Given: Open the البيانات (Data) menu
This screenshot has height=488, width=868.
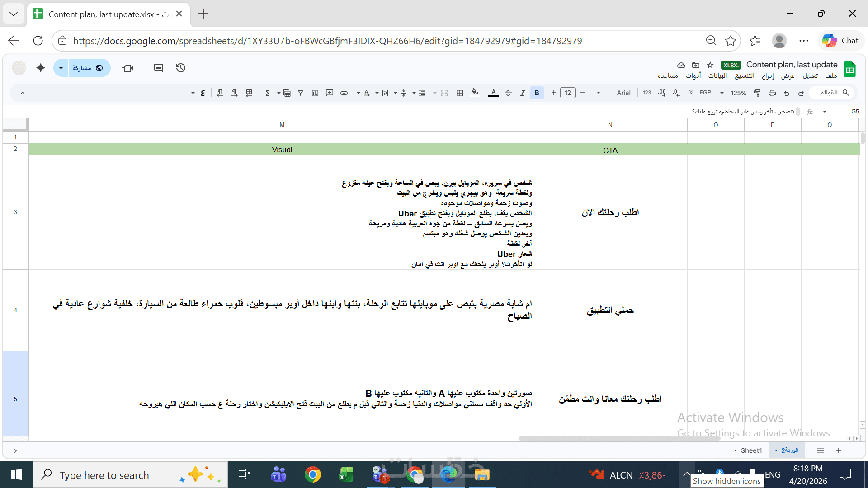Looking at the screenshot, I should tap(717, 76).
